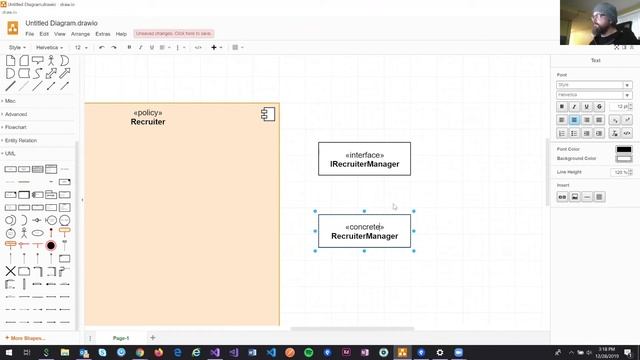640x360 pixels.
Task: Open the Style dropdown in the toolbar
Action: click(17, 47)
